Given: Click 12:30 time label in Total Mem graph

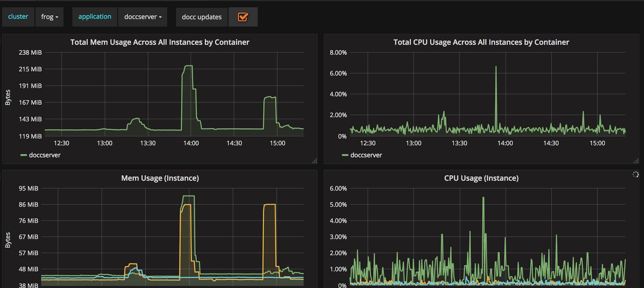Looking at the screenshot, I should click(x=61, y=143).
